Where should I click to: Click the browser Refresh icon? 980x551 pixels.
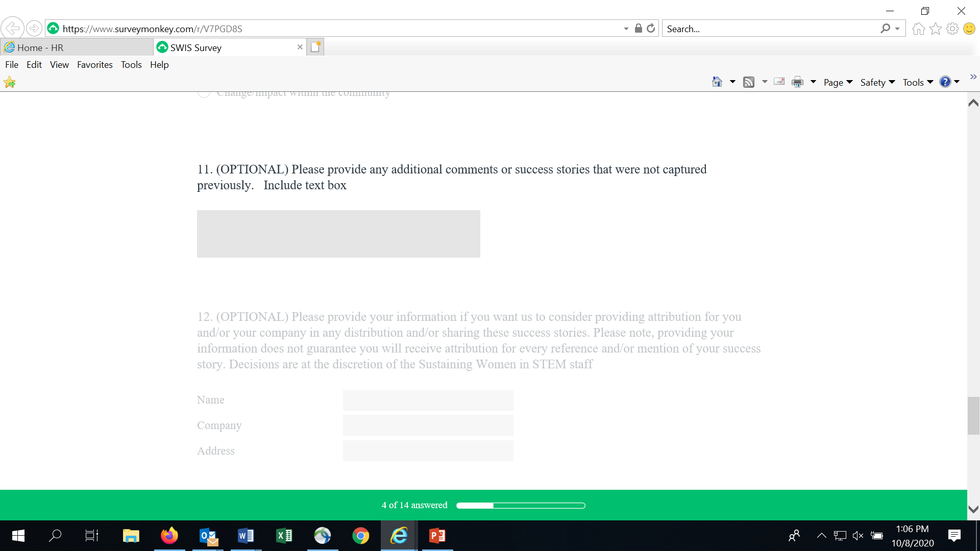coord(651,29)
